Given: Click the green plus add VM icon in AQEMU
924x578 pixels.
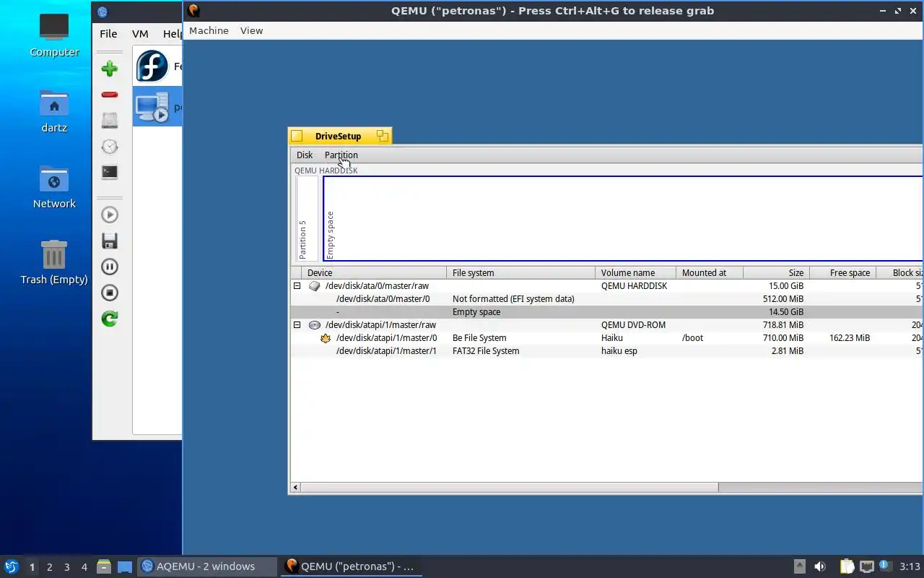Looking at the screenshot, I should [109, 69].
